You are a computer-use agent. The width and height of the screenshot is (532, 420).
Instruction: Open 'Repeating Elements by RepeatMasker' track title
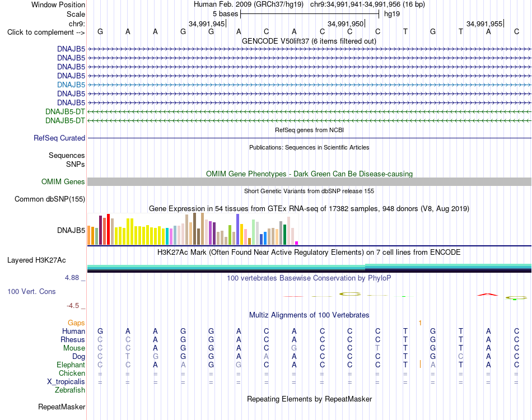(x=309, y=399)
